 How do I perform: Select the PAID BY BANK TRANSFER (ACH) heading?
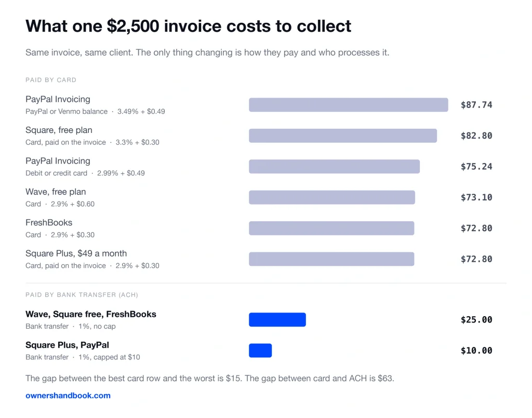pyautogui.click(x=82, y=295)
